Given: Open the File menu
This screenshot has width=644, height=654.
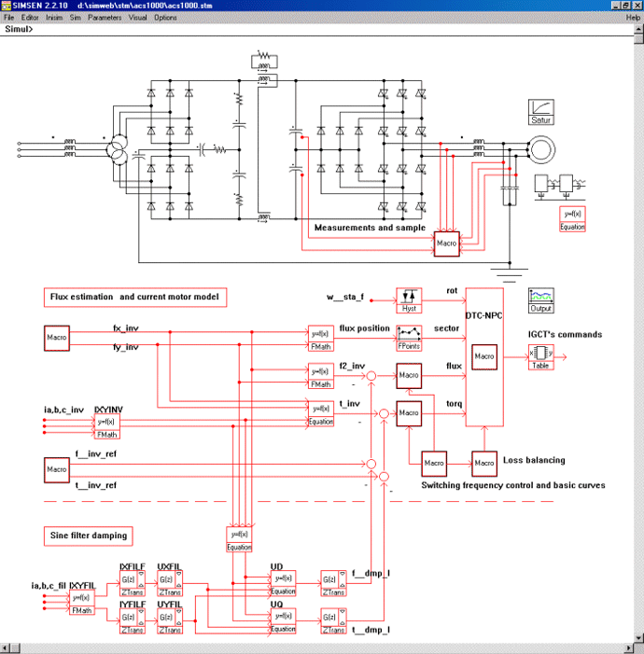Looking at the screenshot, I should [8, 18].
